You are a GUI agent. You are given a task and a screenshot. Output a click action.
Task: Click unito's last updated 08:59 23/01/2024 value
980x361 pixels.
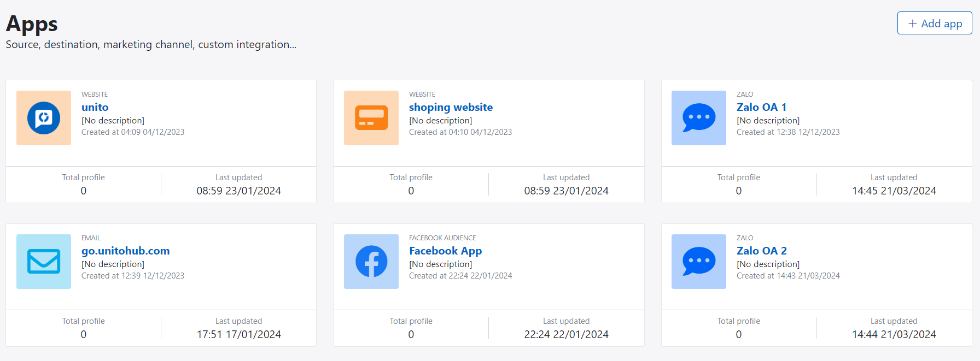click(x=238, y=191)
